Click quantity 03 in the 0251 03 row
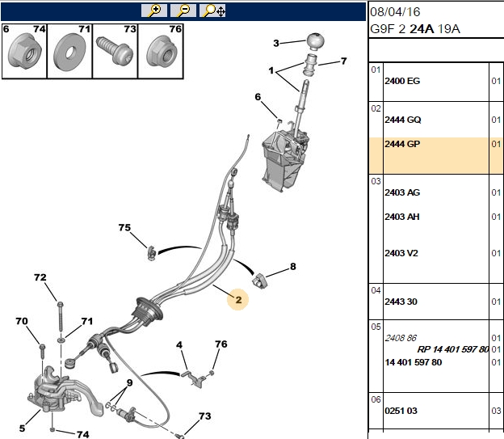Image resolution: width=504 pixels, height=439 pixels. point(496,411)
